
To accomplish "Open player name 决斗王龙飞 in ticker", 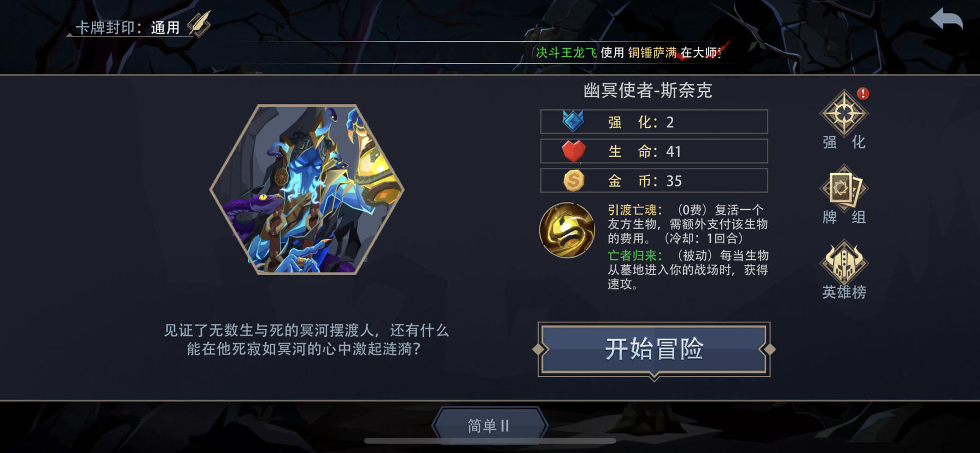I will pos(566,53).
